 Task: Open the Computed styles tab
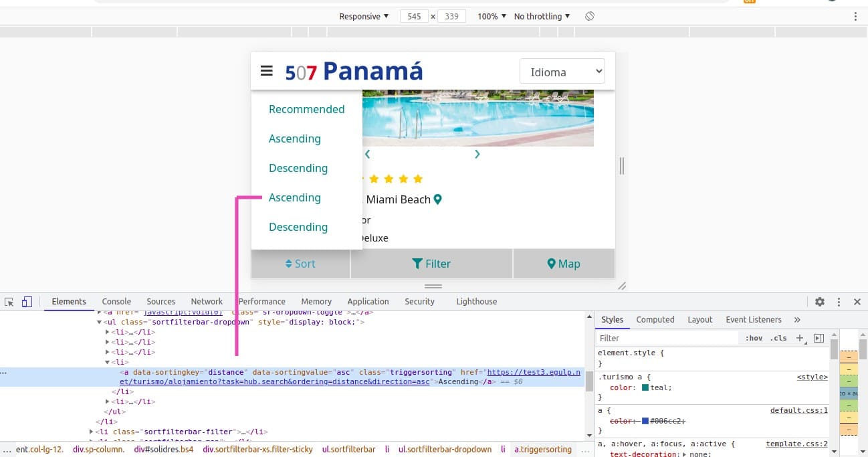click(x=655, y=320)
